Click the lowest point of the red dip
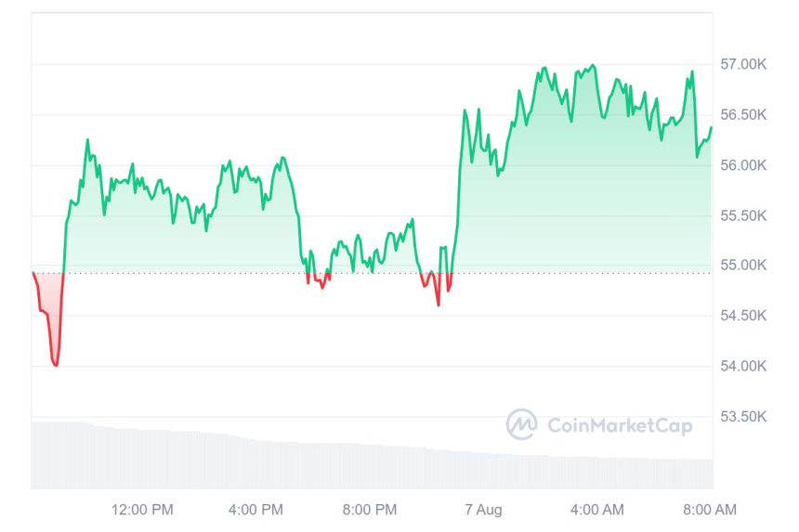The width and height of the screenshot is (799, 532). (56, 365)
